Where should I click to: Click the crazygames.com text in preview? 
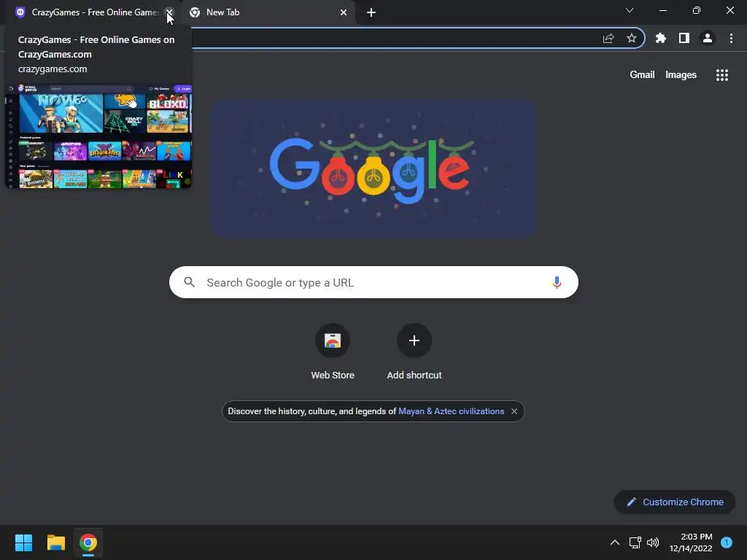pyautogui.click(x=53, y=69)
